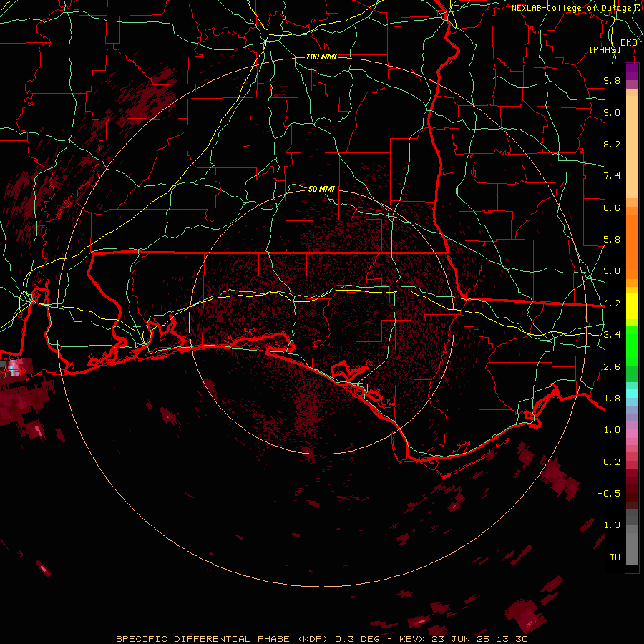Click the purple segment atop the color bar
Viewport: 644px width, 644px height.
(x=632, y=72)
